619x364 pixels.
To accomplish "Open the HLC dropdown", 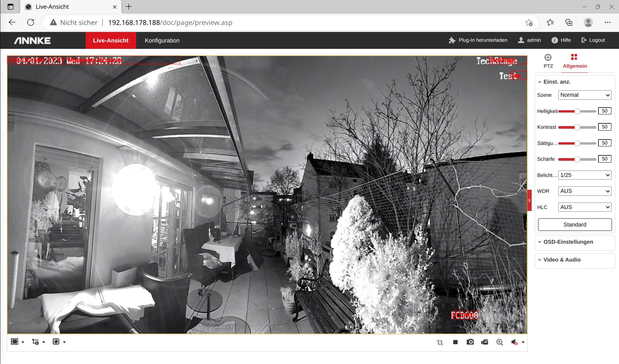I will click(x=585, y=207).
